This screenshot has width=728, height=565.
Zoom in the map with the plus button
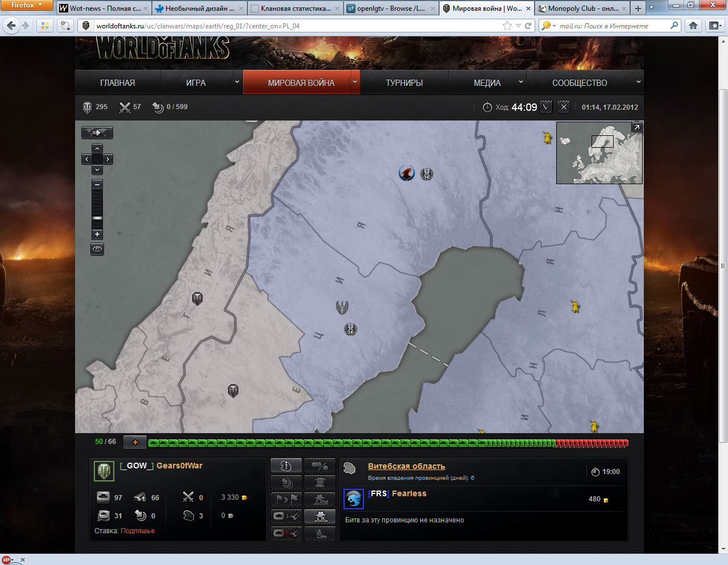click(x=97, y=234)
